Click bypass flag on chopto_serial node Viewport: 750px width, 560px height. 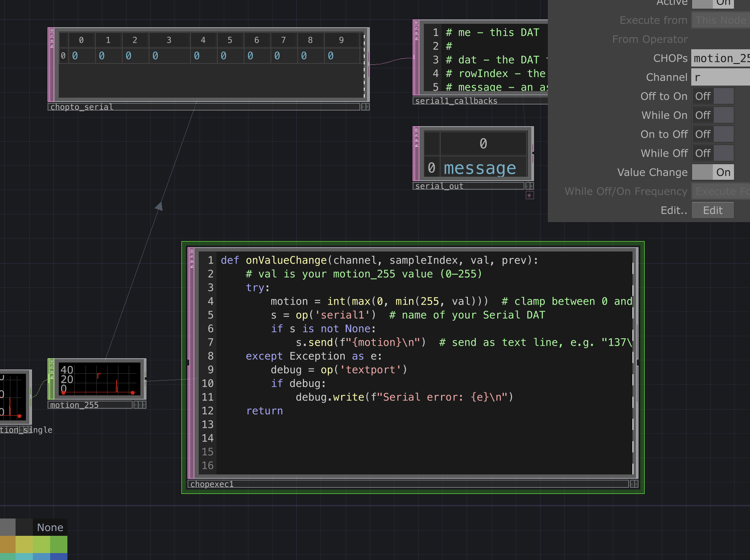51,36
